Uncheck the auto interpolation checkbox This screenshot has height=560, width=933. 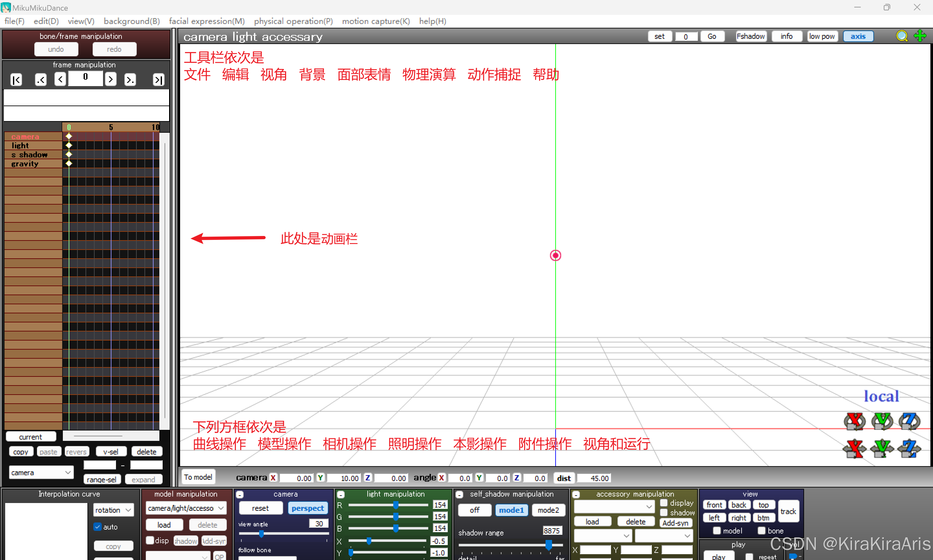click(98, 527)
